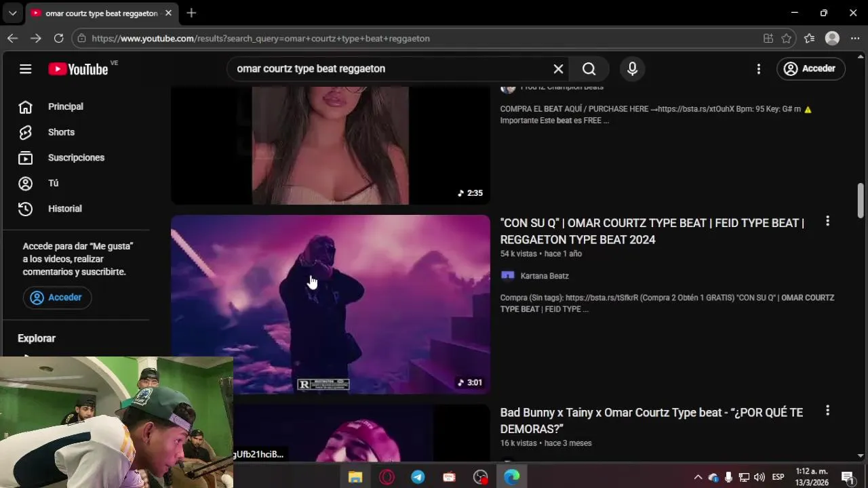
Task: Show hidden system tray icons chevron
Action: tap(698, 477)
